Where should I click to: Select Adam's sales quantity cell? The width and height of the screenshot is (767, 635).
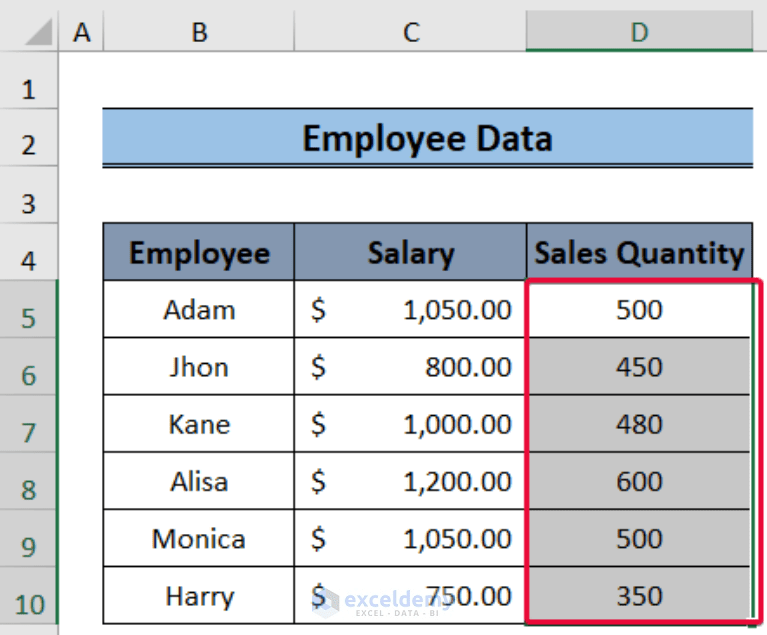tap(639, 309)
